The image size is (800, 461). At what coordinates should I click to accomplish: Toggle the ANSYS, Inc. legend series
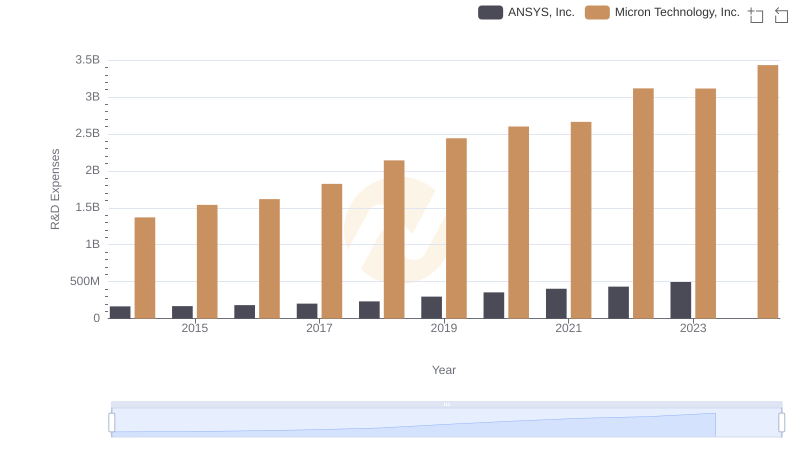pyautogui.click(x=526, y=12)
